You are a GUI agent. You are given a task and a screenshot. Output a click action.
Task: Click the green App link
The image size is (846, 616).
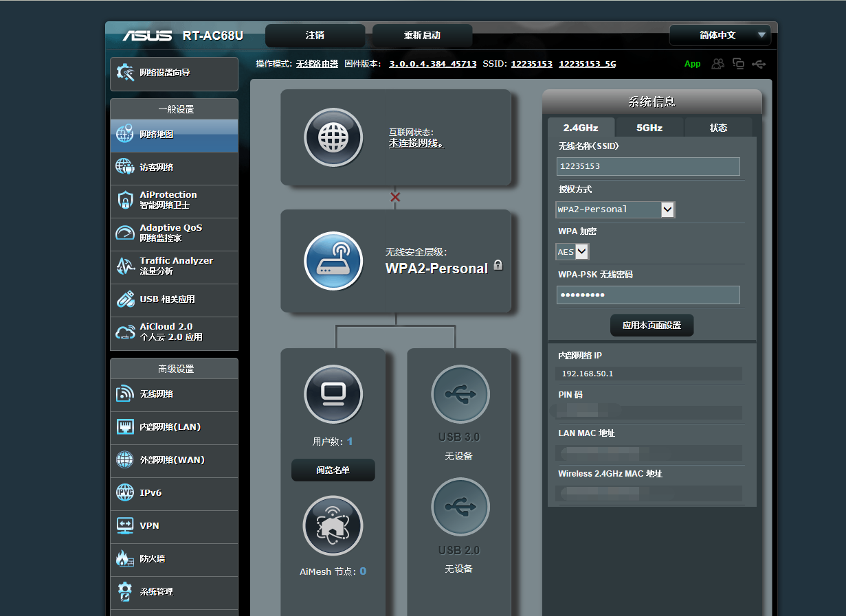click(x=693, y=64)
